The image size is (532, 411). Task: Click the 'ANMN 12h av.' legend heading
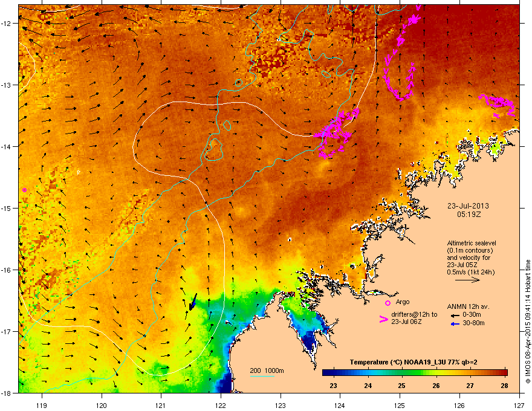pyautogui.click(x=468, y=306)
